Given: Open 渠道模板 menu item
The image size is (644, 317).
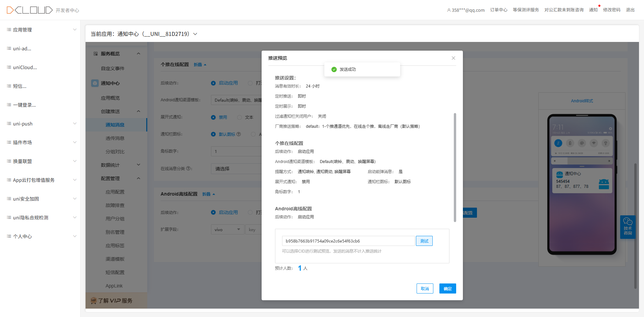Looking at the screenshot, I should point(115,259).
